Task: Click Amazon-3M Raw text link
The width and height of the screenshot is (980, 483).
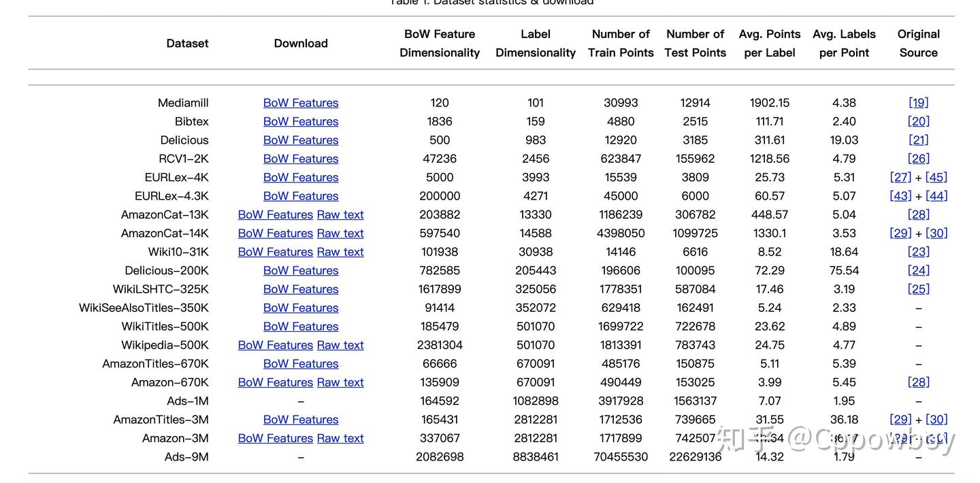Action: click(340, 439)
